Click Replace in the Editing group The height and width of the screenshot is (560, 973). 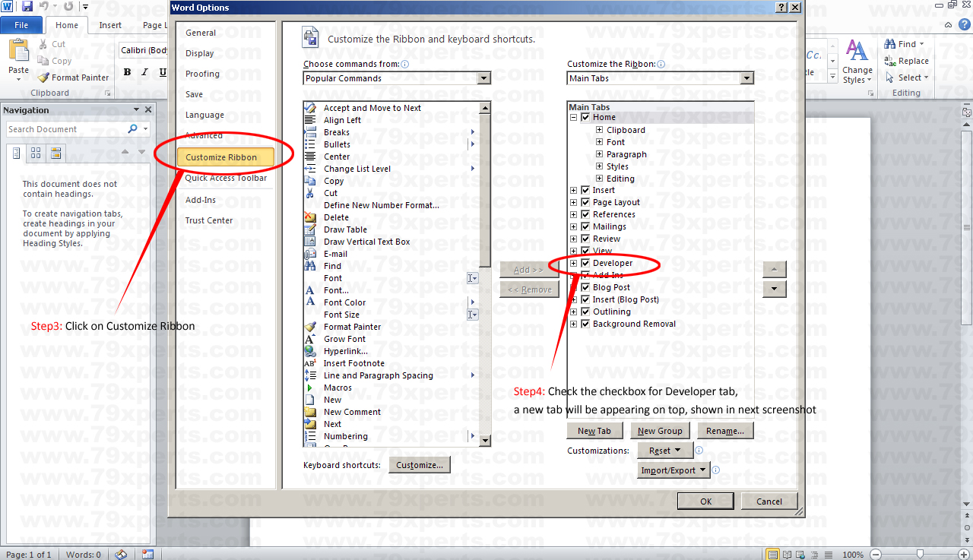[x=907, y=61]
